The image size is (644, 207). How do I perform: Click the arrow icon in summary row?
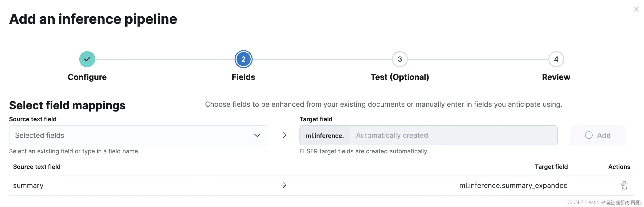(283, 185)
